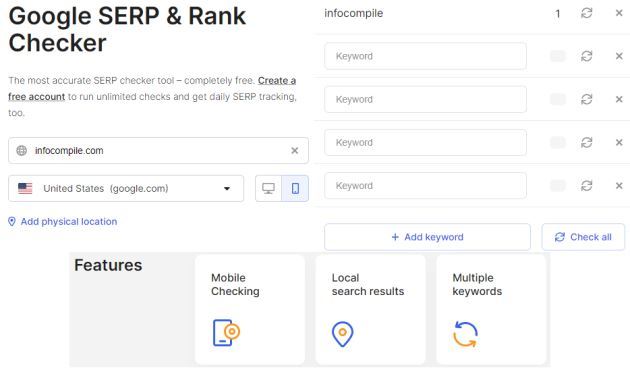Focus the third empty Keyword input

coord(425,143)
